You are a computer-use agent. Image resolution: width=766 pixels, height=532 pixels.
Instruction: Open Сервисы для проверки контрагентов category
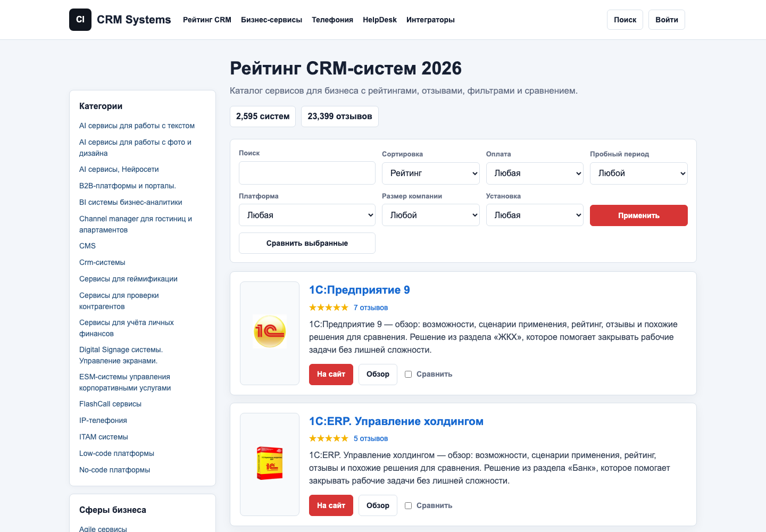tap(119, 301)
